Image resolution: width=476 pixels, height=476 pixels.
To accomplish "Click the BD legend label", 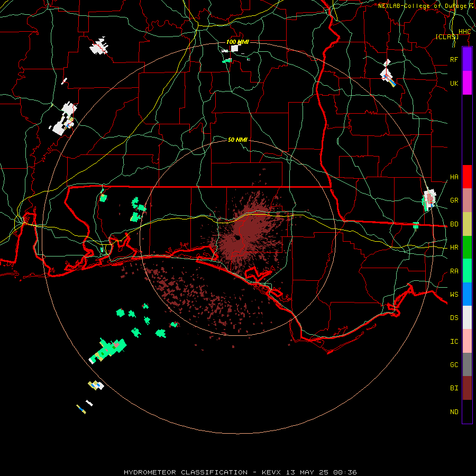I will pyautogui.click(x=454, y=224).
